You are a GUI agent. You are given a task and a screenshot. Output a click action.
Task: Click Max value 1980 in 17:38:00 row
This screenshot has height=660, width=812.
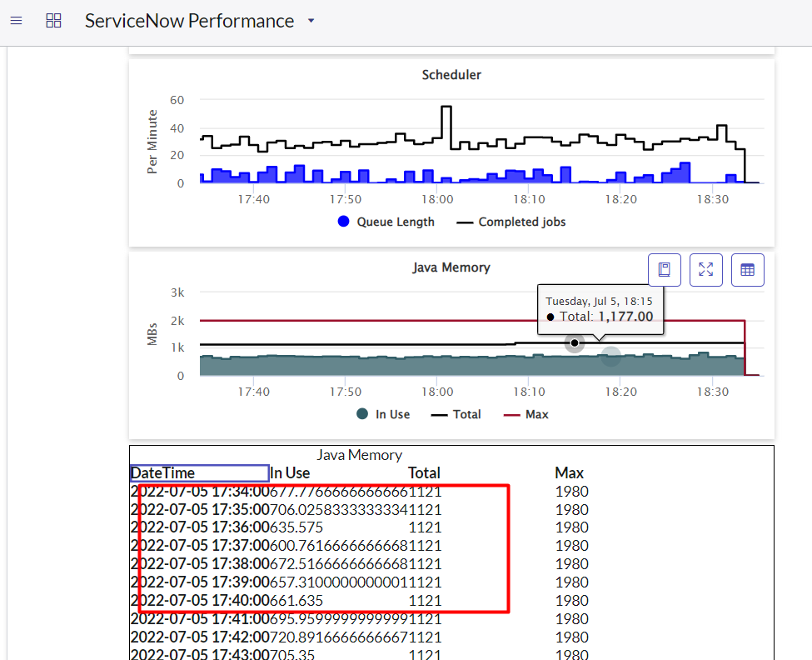tap(571, 563)
